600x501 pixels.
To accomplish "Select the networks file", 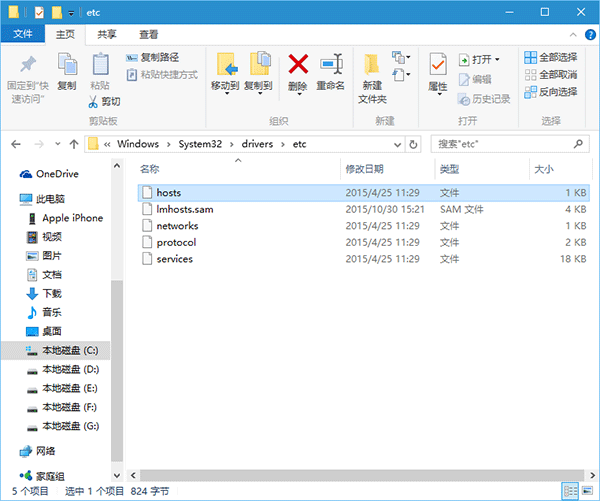I will pyautogui.click(x=363, y=226).
